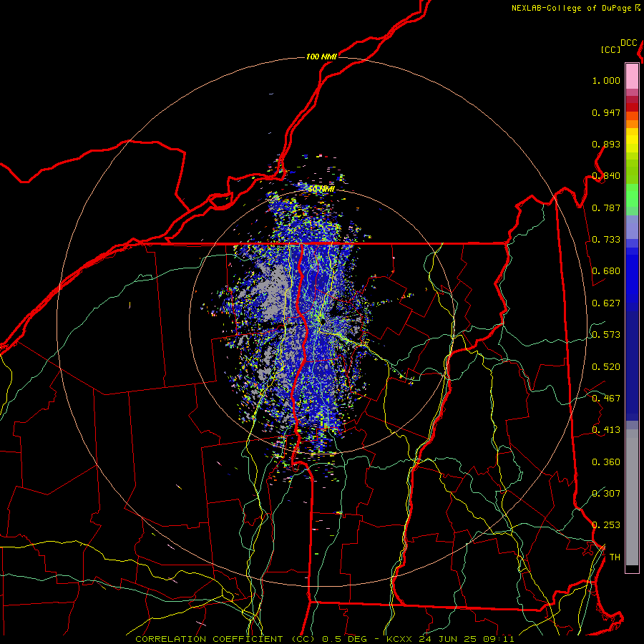Pick the pink swatch atop the color bar
The height and width of the screenshot is (644, 644).
click(632, 77)
